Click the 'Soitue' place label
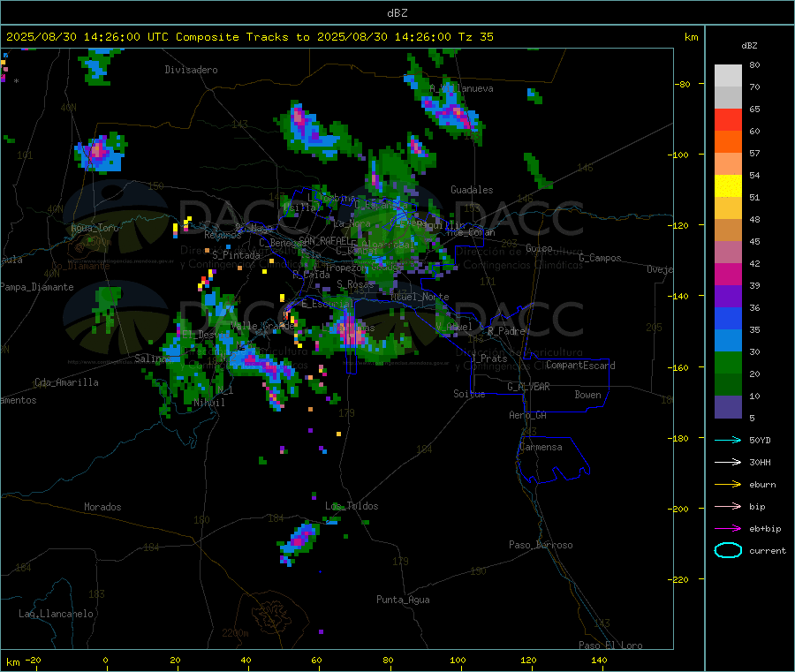This screenshot has height=672, width=795. click(469, 394)
